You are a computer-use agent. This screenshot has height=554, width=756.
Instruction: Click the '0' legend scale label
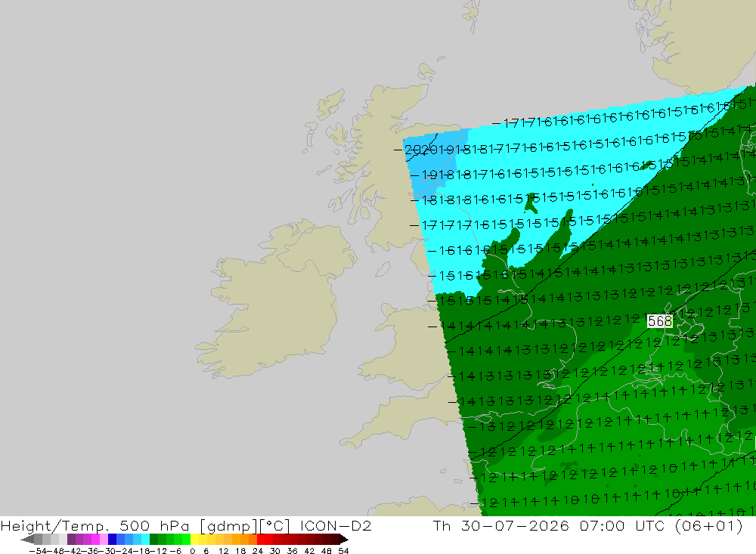pos(192,551)
